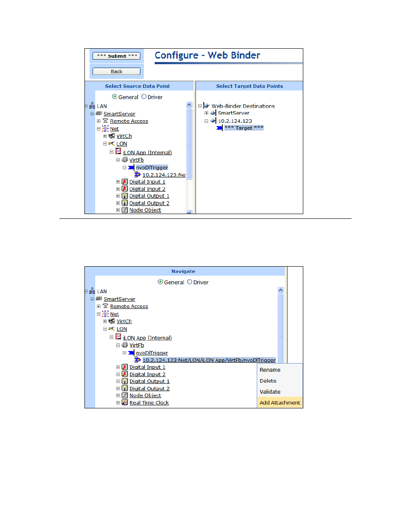Click Digital Output 2 icon in Navigate tree
Screen dimensions: 411x532
125,389
